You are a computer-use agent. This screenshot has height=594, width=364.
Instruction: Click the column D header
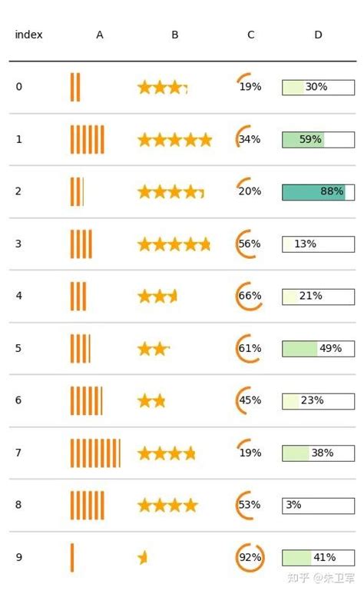318,35
